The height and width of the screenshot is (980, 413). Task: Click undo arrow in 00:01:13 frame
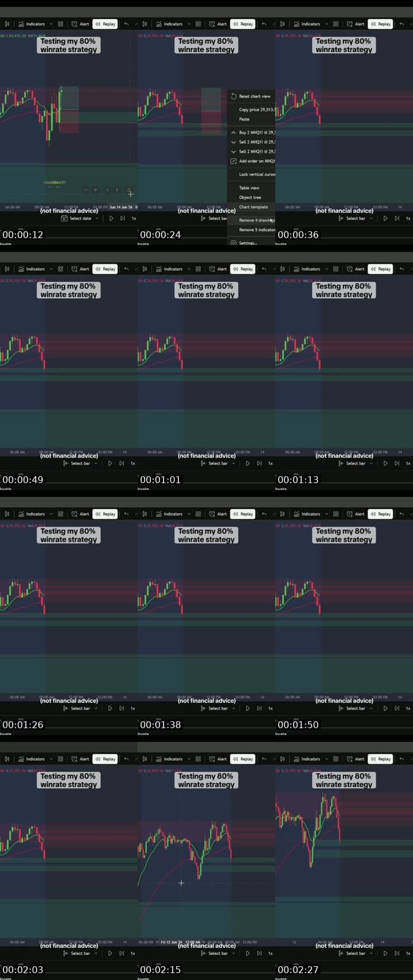[x=402, y=269]
